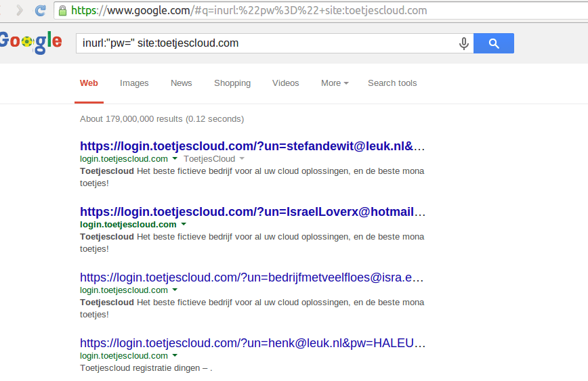Expand the grey ToetjesCloud dropdown arrow
The height and width of the screenshot is (381, 588).
242,159
